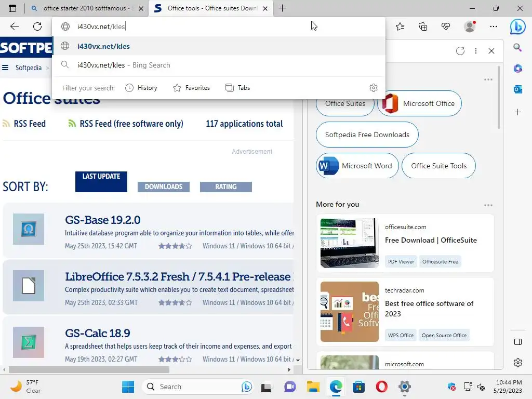Open sidebar settings gear at bottom

click(x=518, y=363)
